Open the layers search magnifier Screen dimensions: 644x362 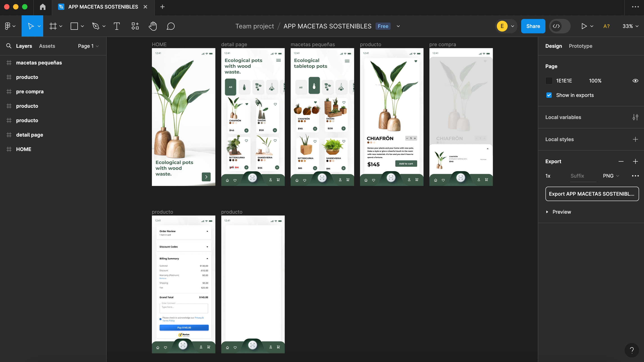click(9, 46)
